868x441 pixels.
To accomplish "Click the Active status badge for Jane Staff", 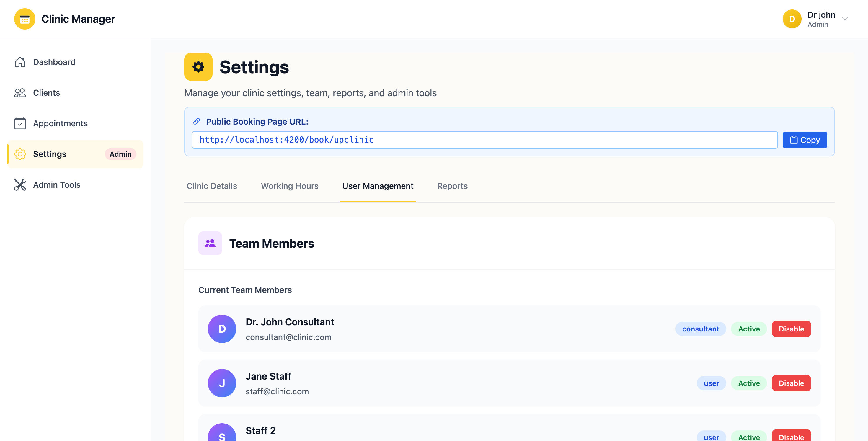I will click(x=749, y=383).
